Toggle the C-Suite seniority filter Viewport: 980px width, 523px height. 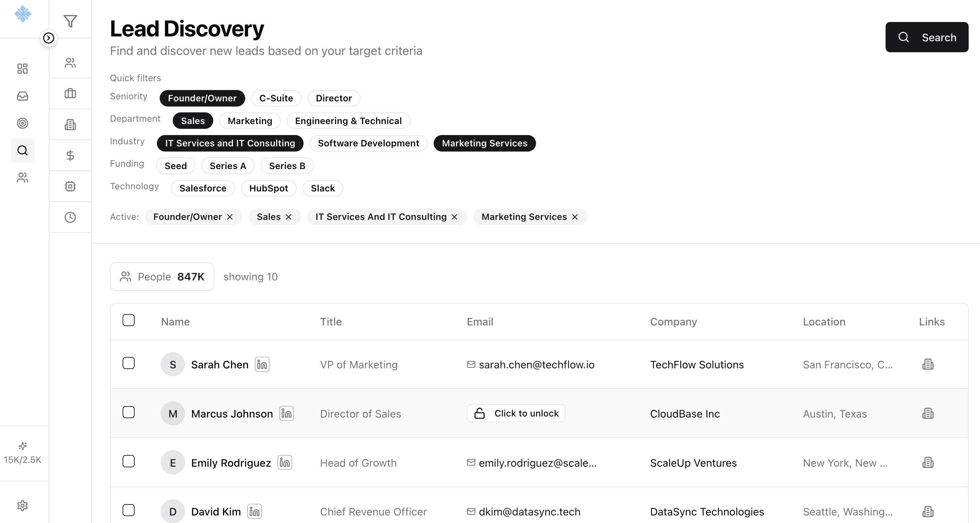click(276, 98)
